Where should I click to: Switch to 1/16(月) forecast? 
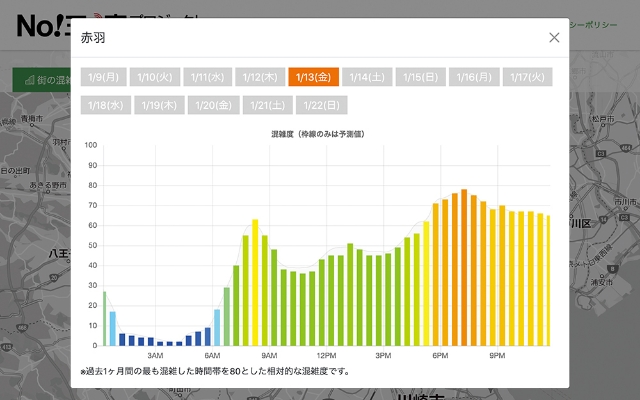(473, 77)
